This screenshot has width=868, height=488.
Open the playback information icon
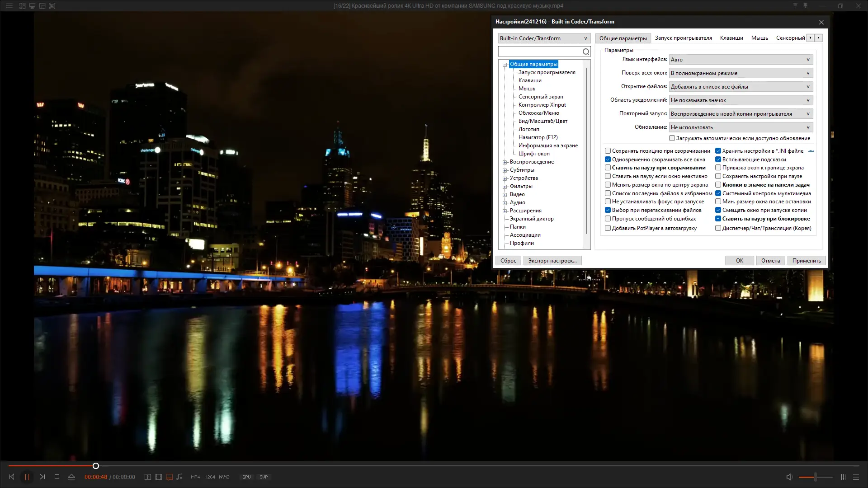point(147,477)
